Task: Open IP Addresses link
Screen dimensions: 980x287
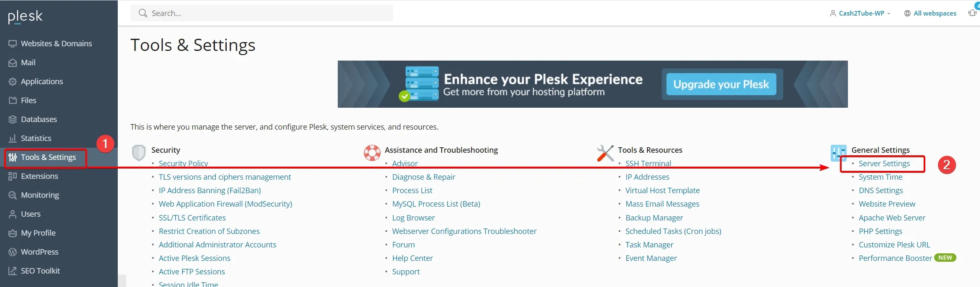Action: 647,177
